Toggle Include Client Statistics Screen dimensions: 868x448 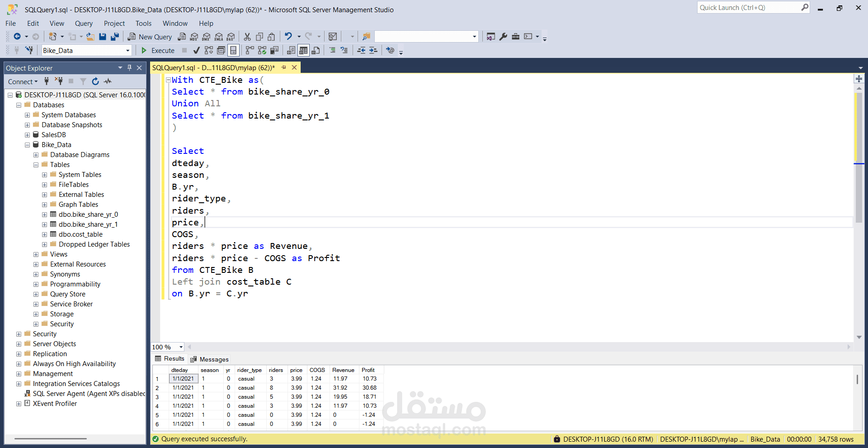[274, 50]
